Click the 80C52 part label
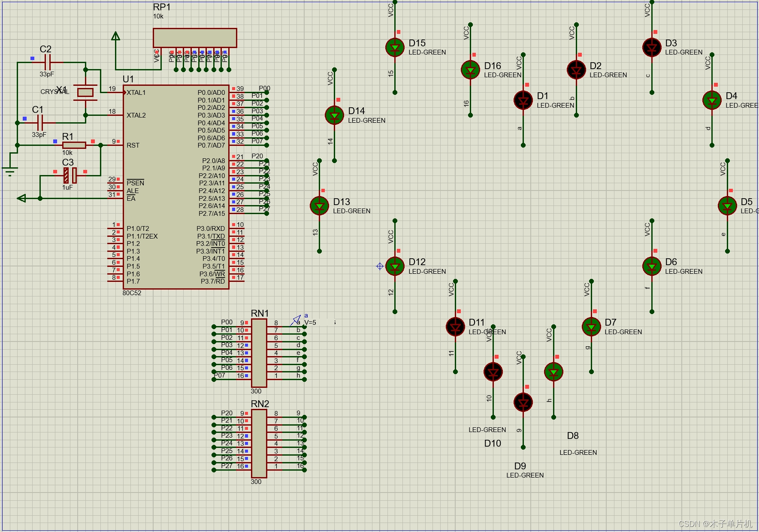 tap(132, 293)
